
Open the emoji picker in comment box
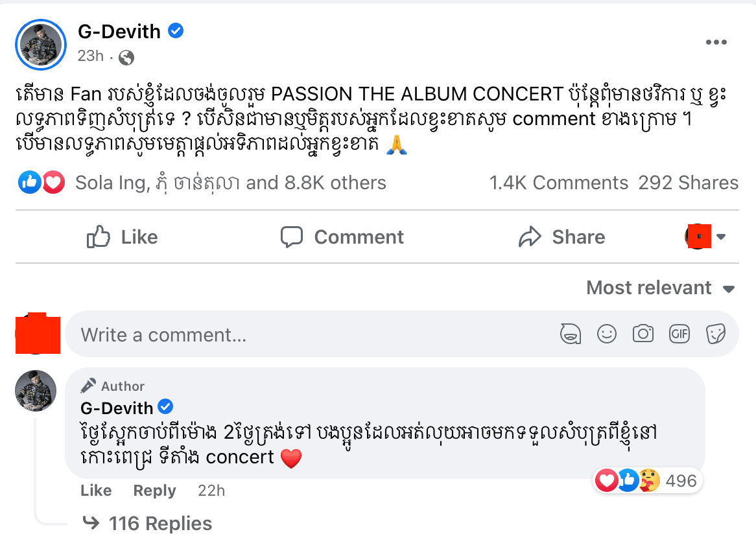[x=607, y=334]
